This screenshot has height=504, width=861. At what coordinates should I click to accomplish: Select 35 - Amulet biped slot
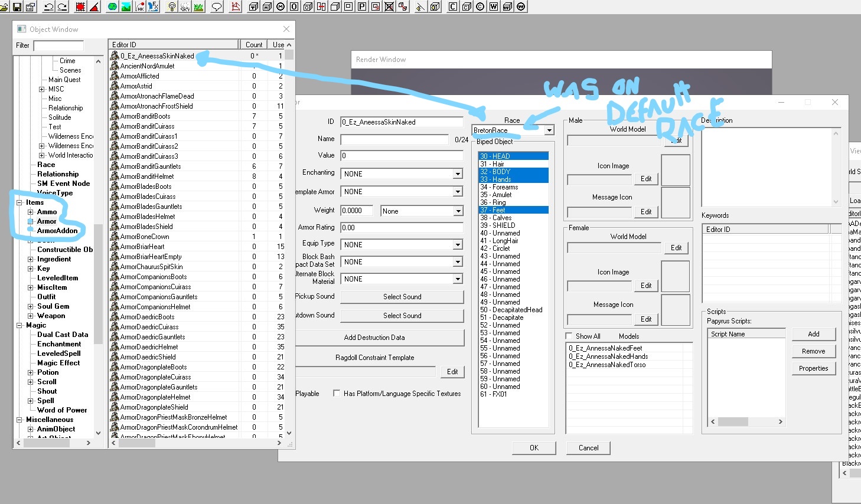coord(513,195)
